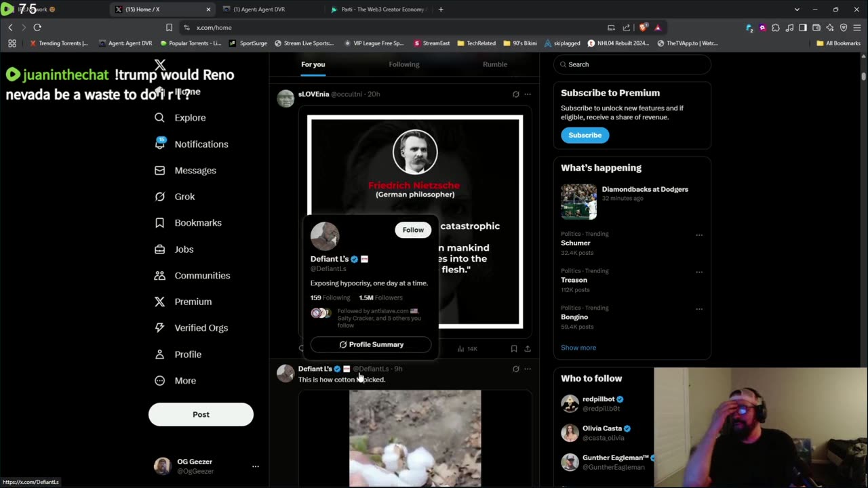Click the Grok explain icon on the Defiant L's post
The width and height of the screenshot is (868, 488).
click(515, 369)
